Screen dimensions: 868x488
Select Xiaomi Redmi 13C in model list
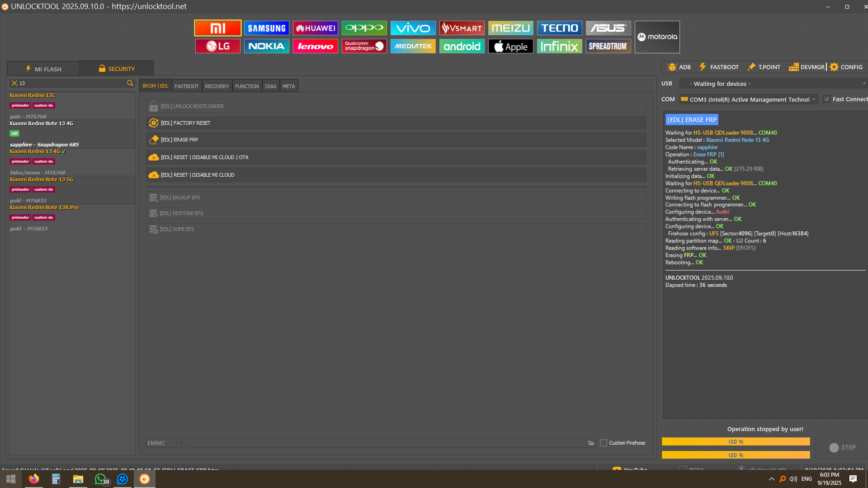pos(72,106)
